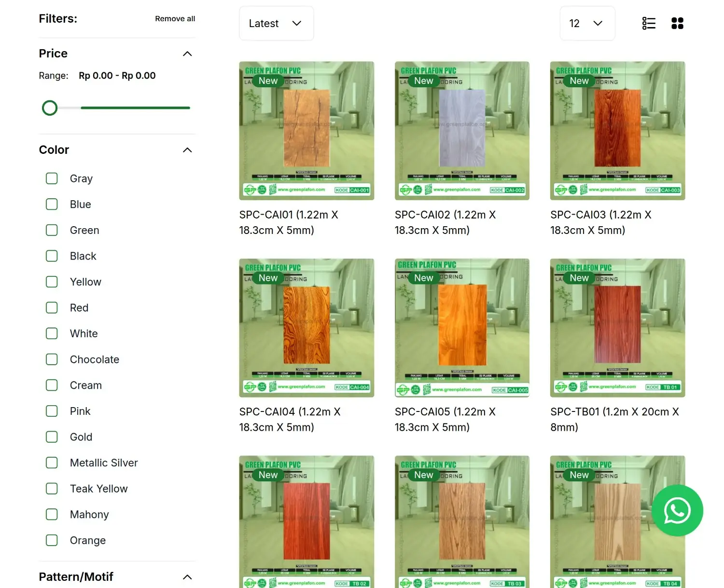Enable the Chocolate color checkbox
The image size is (724, 588).
[52, 359]
